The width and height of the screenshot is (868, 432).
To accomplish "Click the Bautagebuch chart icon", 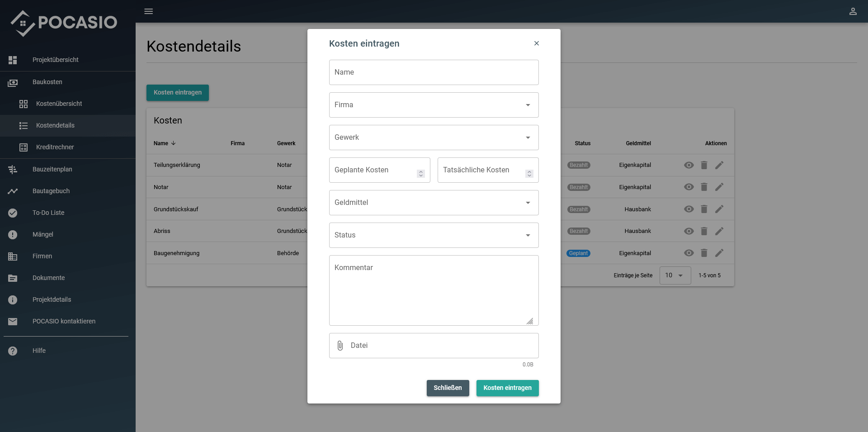I will coord(13,191).
